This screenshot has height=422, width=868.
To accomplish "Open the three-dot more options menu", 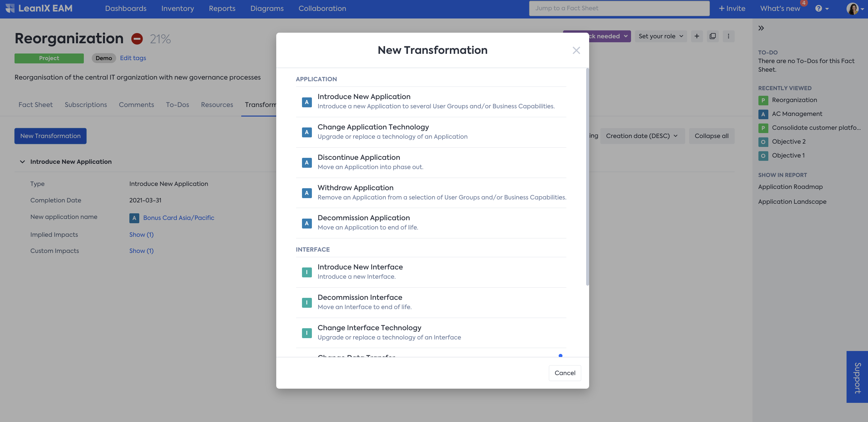I will pos(728,36).
